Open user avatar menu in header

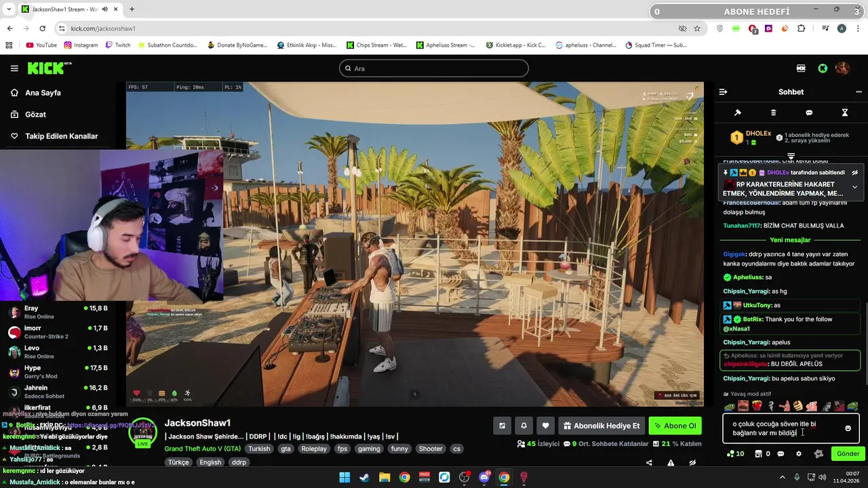coord(842,68)
